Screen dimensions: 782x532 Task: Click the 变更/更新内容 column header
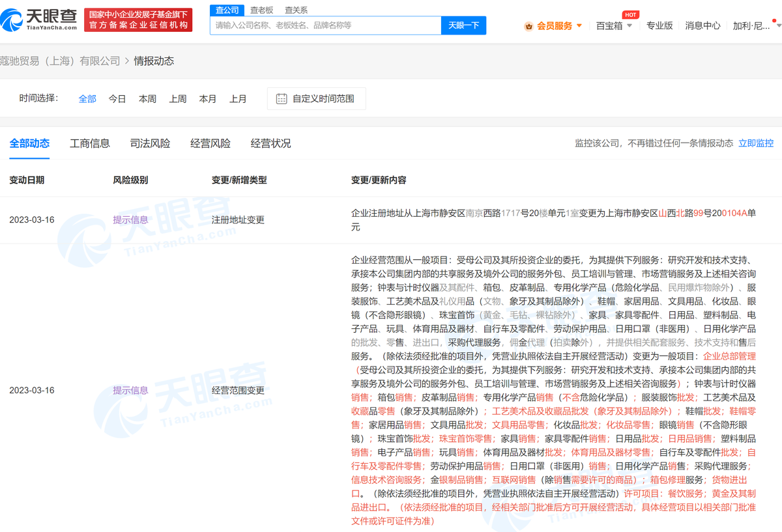point(379,180)
